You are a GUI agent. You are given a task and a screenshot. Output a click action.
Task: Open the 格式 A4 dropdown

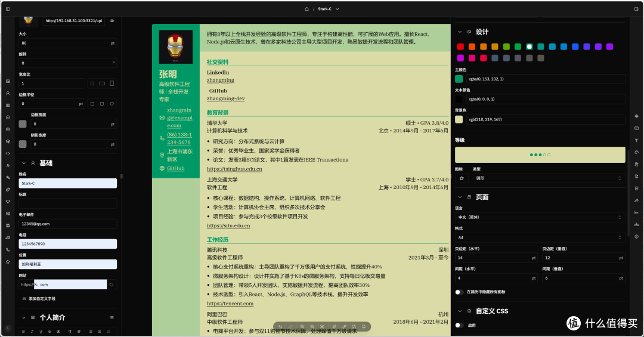(540, 237)
